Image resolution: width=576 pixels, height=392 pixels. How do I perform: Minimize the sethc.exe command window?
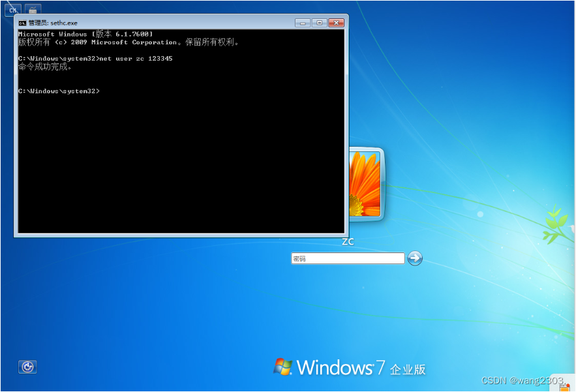pyautogui.click(x=303, y=23)
